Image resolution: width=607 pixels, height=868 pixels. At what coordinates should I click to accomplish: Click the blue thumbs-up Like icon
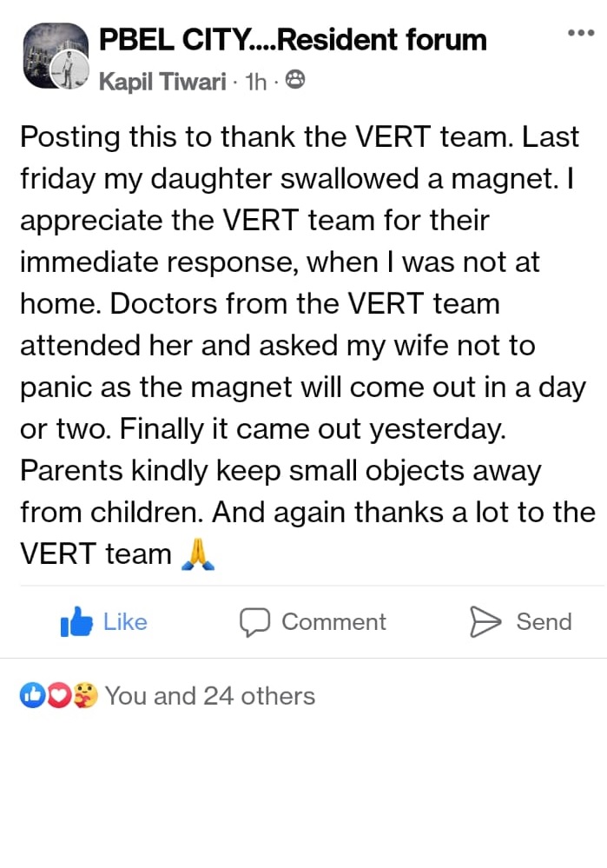coord(76,623)
